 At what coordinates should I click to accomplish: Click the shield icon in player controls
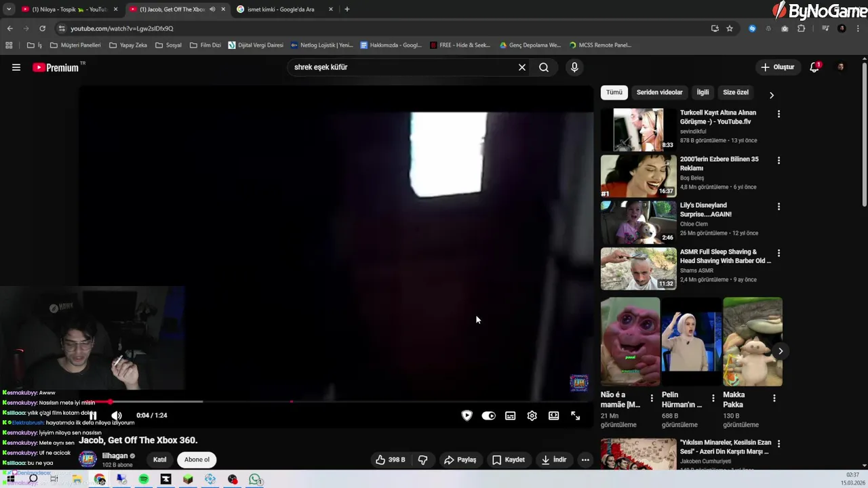tap(467, 415)
